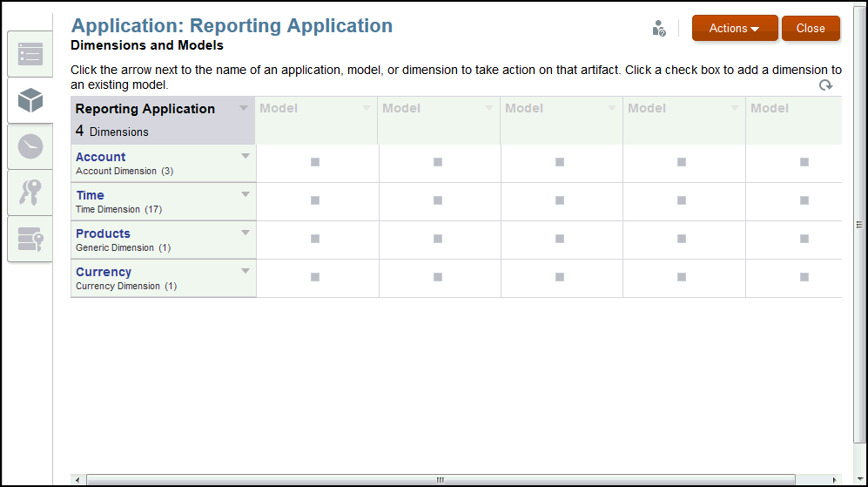Image resolution: width=868 pixels, height=487 pixels.
Task: Open the fourth Model column dropdown arrow
Action: click(735, 108)
